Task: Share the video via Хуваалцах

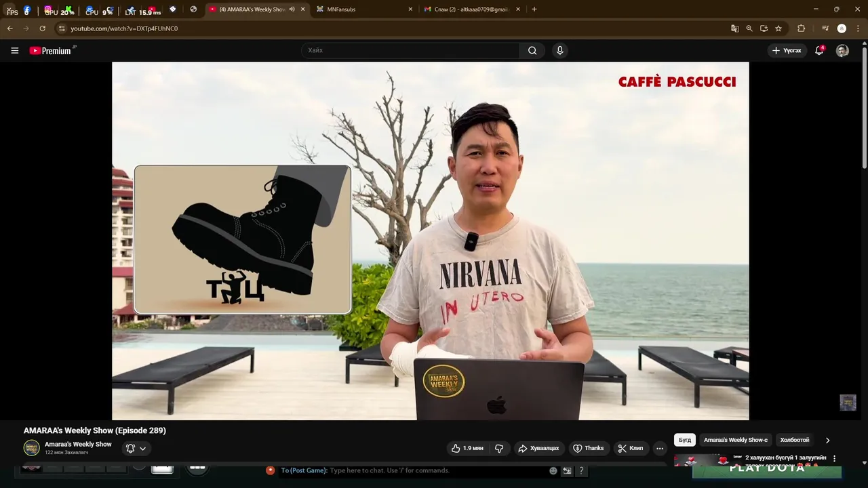Action: click(538, 448)
